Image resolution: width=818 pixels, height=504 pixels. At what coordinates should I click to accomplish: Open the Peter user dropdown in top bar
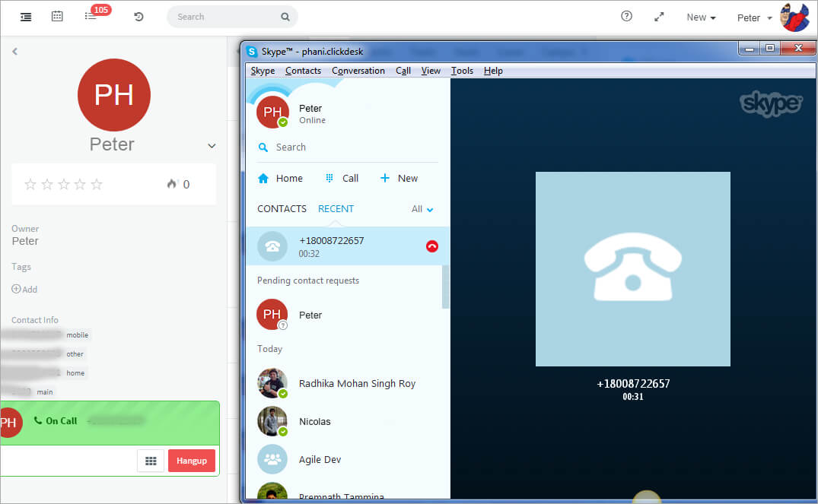(754, 17)
